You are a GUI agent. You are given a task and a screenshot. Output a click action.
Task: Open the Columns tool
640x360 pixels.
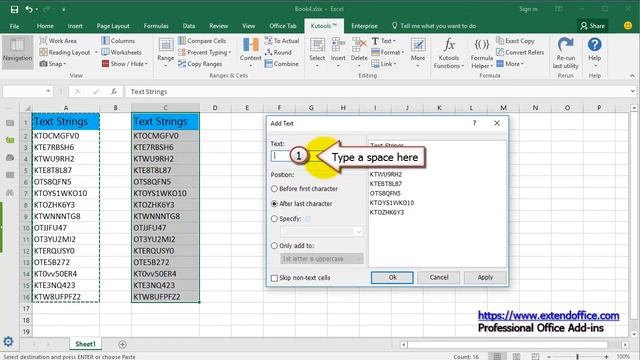(118, 41)
